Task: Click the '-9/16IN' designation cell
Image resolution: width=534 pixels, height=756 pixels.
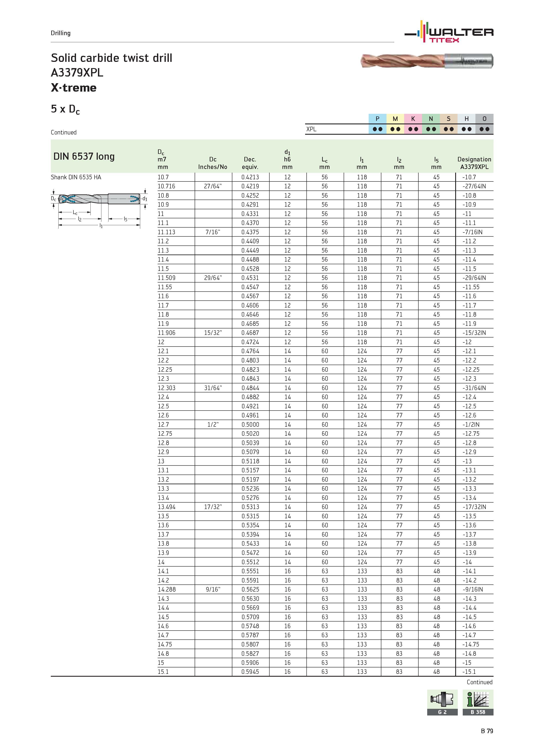Action: tap(472, 589)
